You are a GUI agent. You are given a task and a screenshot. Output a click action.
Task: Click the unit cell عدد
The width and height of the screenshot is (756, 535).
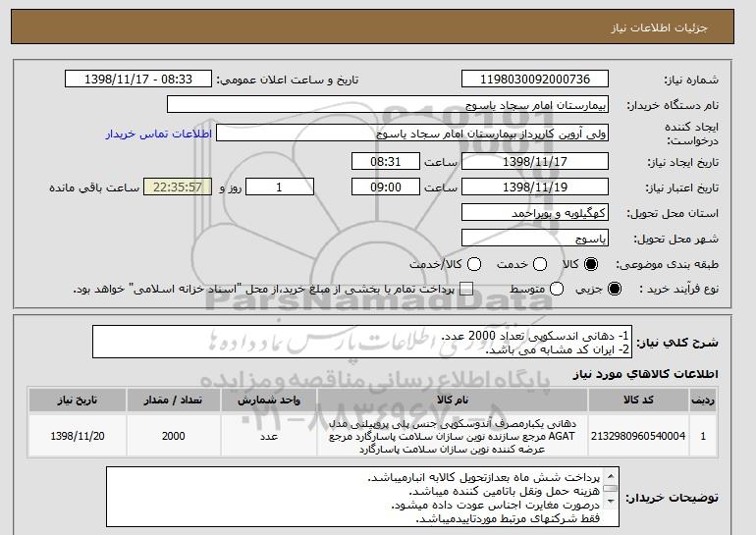click(269, 436)
